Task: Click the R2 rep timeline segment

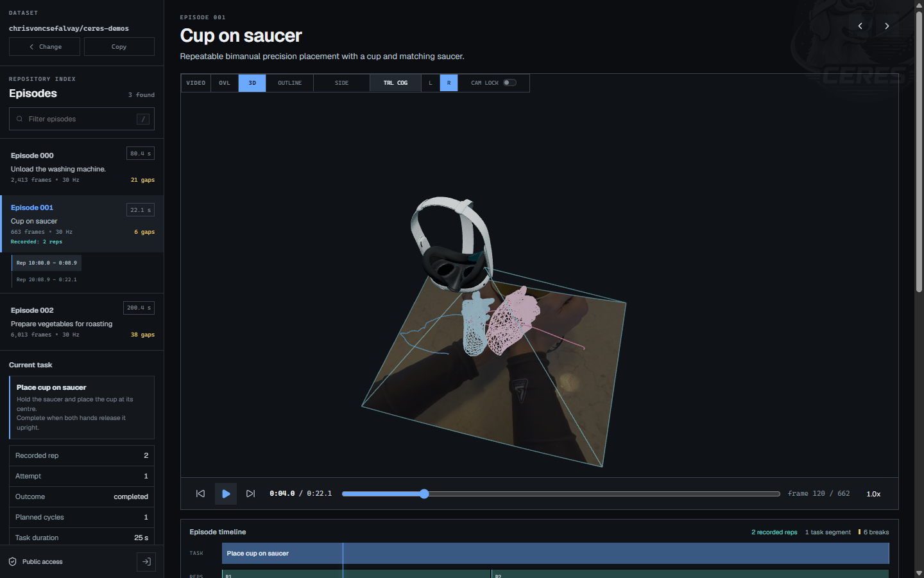Action: (x=690, y=574)
